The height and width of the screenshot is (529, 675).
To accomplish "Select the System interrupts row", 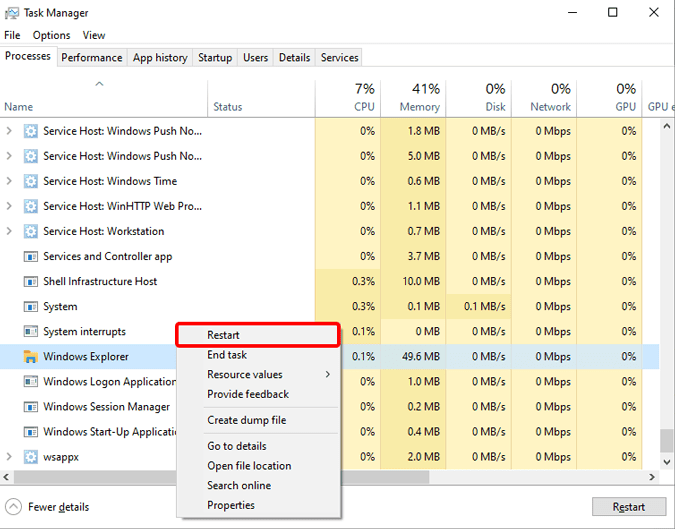I will tap(329, 331).
